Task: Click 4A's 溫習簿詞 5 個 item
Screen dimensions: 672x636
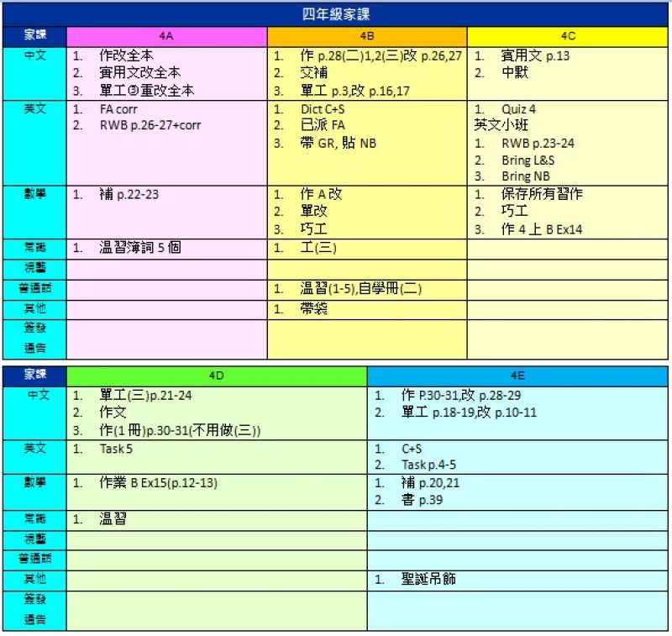Action: point(146,248)
